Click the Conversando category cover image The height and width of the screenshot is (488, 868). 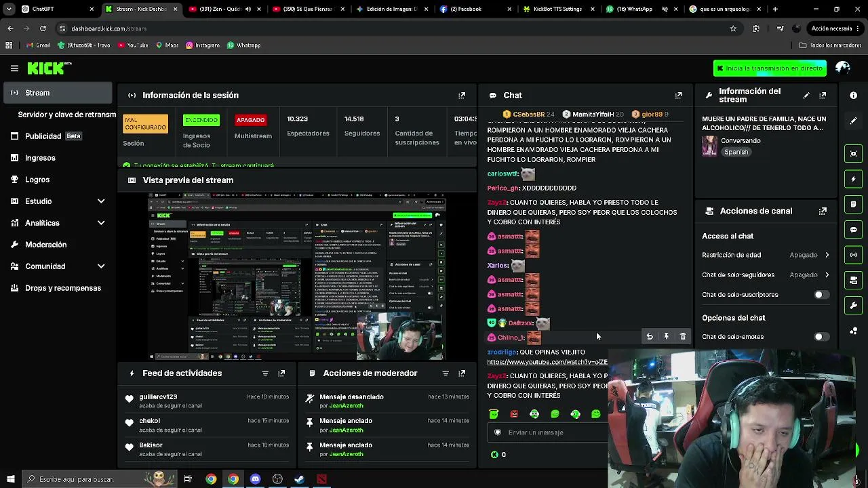pos(709,146)
